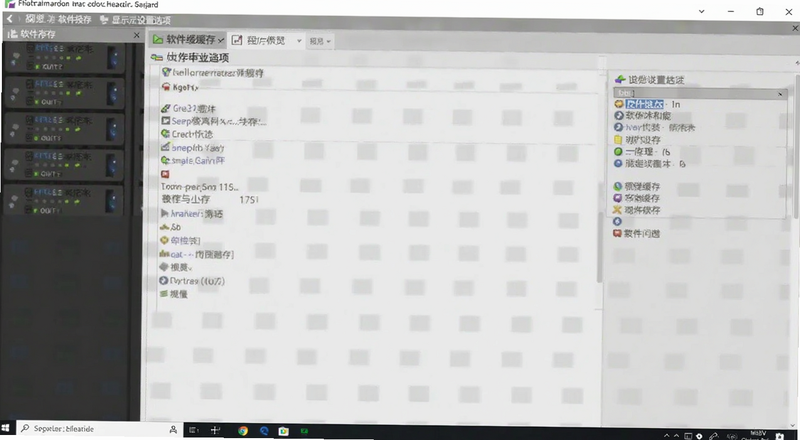This screenshot has height=440, width=800.
Task: Select the green circle row 一停理
Action: 642,152
